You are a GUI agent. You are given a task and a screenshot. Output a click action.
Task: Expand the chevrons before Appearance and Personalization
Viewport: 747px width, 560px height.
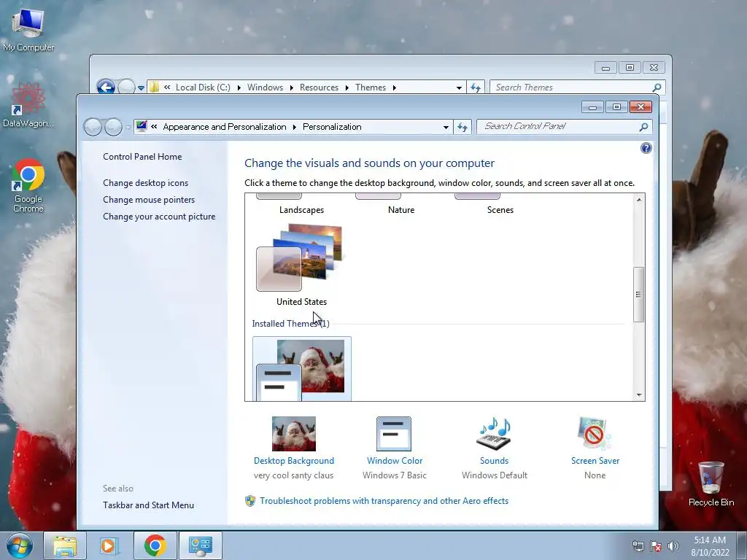pos(154,127)
